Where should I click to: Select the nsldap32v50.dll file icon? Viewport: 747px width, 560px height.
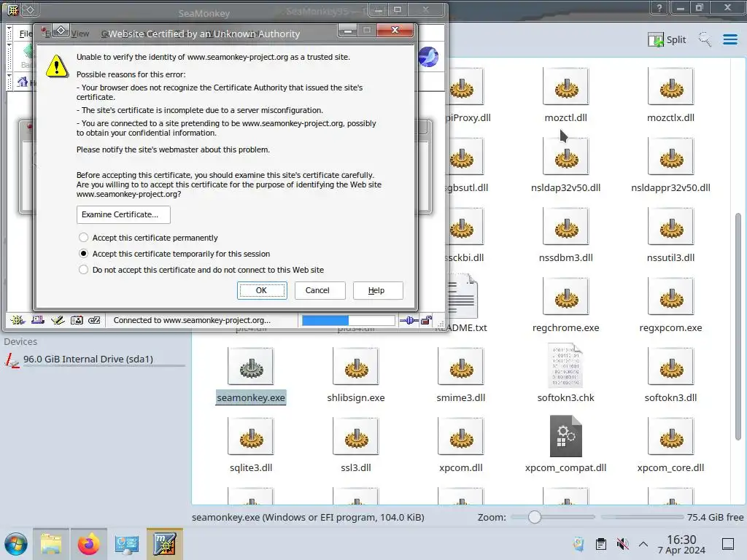tap(565, 157)
